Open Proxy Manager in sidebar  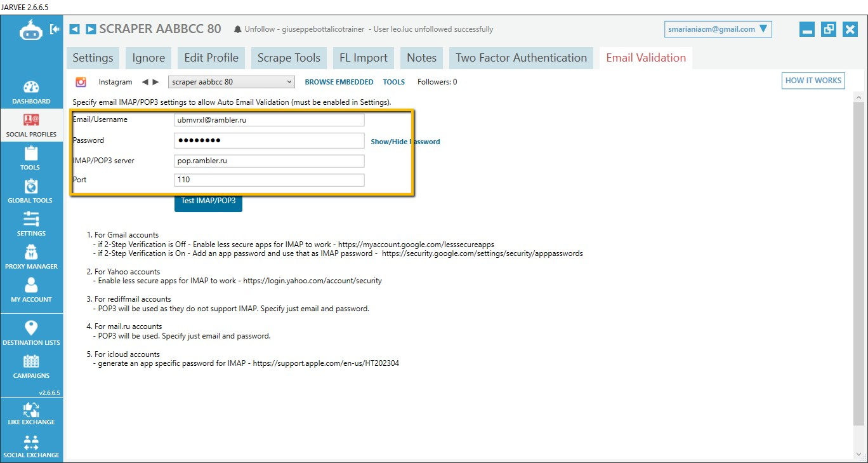tap(31, 258)
